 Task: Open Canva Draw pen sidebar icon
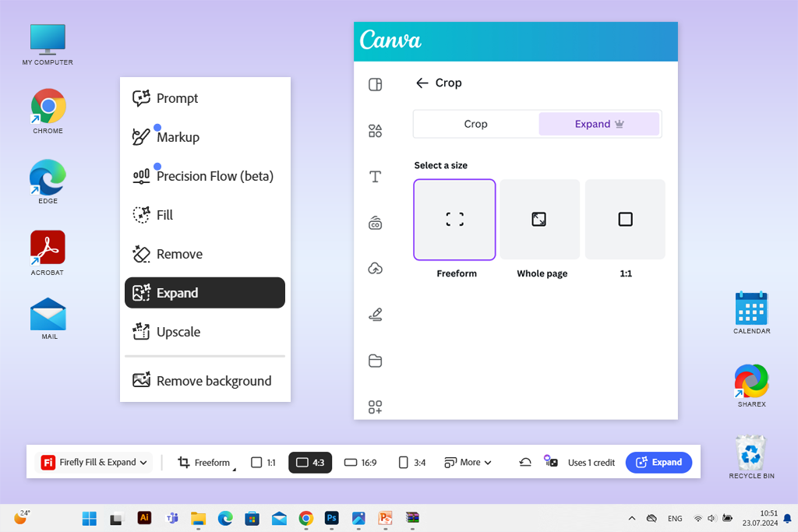click(x=375, y=315)
